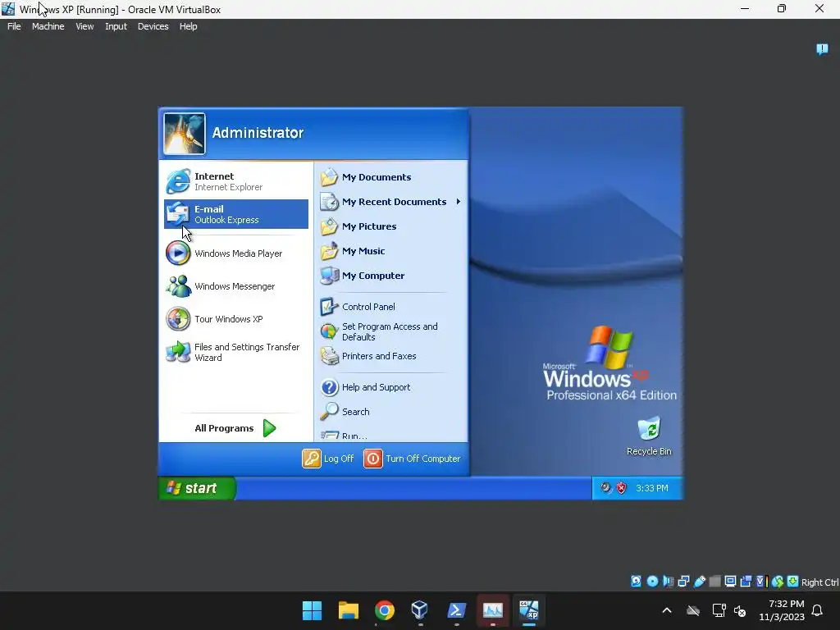
Task: Open host clock showing 7:32 PM
Action: coord(782,610)
